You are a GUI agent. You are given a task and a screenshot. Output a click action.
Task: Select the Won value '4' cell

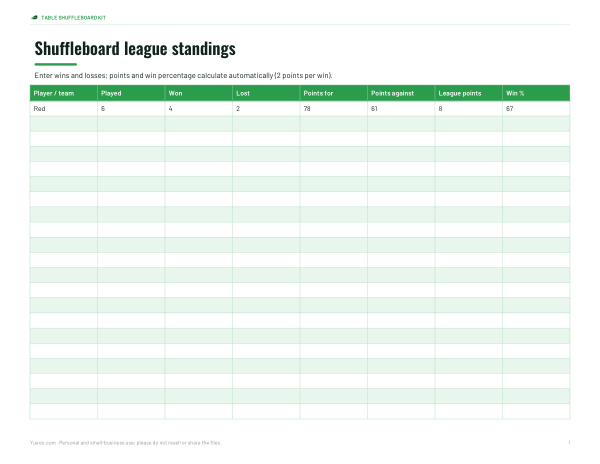pyautogui.click(x=199, y=109)
